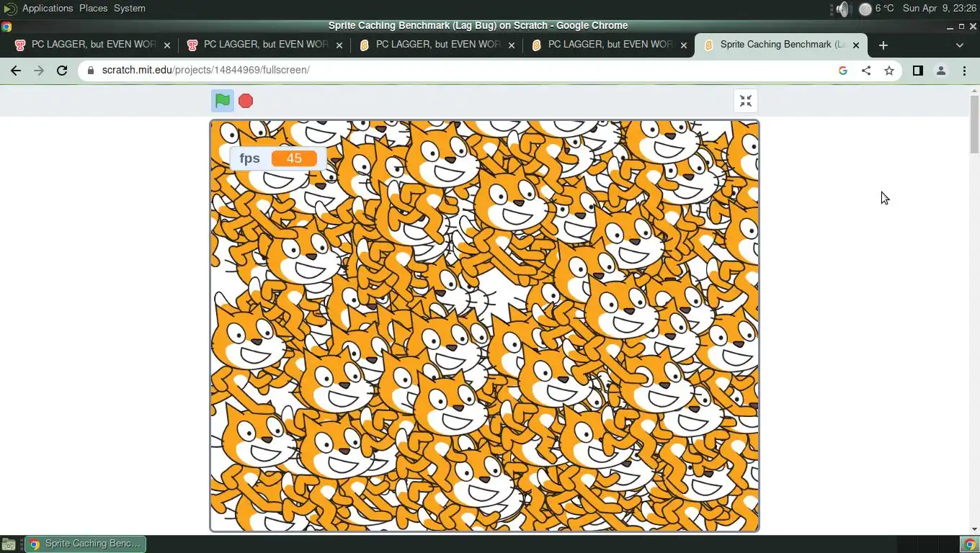Open the System menu

click(130, 8)
